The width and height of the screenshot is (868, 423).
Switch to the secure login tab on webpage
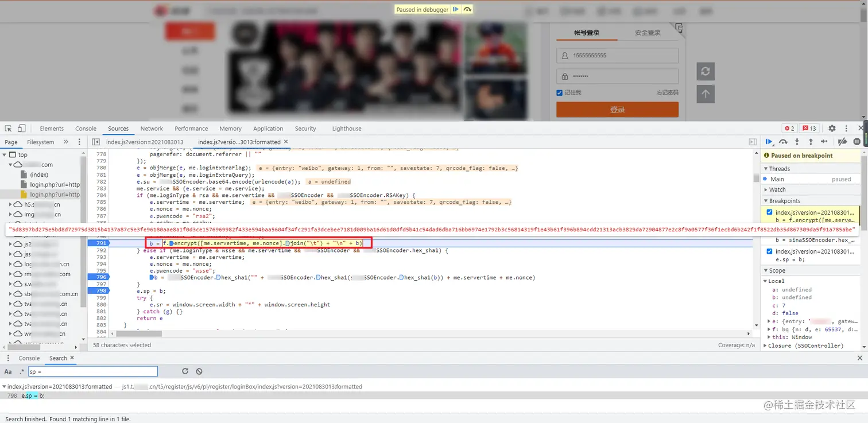(x=648, y=33)
